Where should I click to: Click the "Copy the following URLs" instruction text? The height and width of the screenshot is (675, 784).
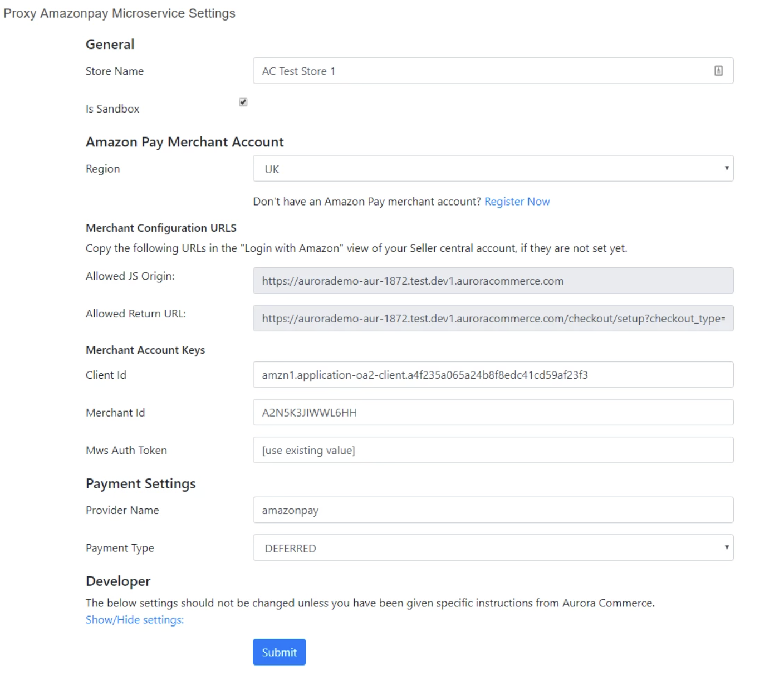(356, 248)
